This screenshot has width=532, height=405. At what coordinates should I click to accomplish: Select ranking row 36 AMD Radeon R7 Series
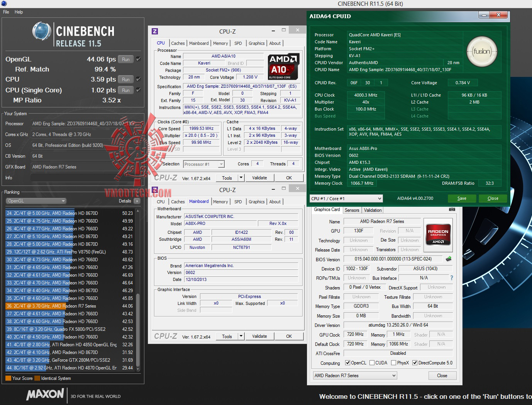pyautogui.click(x=69, y=306)
